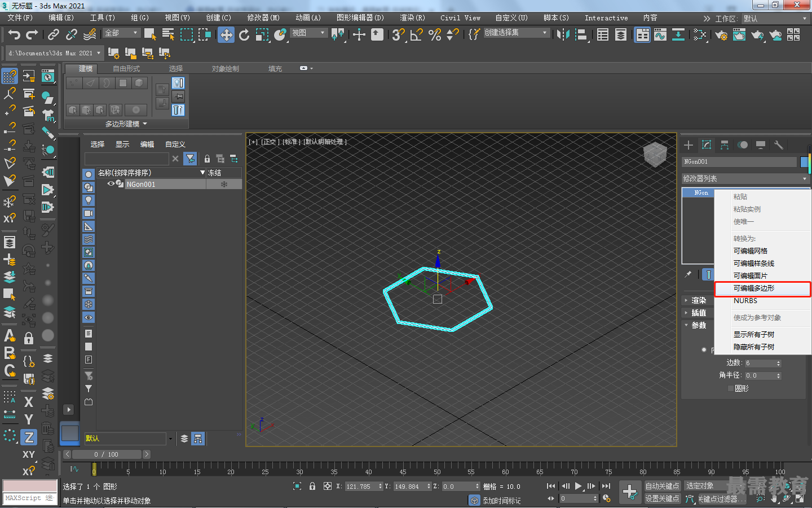Click the Mirror tool icon
Image resolution: width=812 pixels, height=508 pixels.
tap(563, 35)
